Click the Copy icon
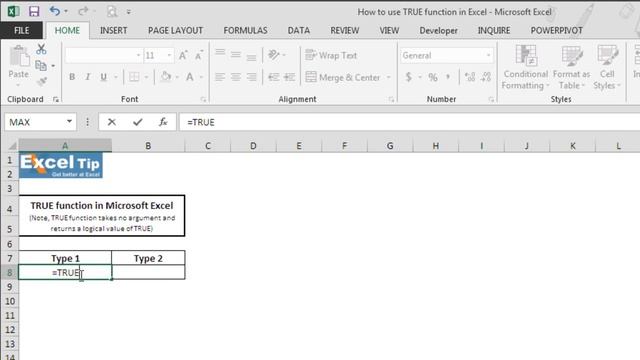This screenshot has width=640, height=360. tap(41, 65)
